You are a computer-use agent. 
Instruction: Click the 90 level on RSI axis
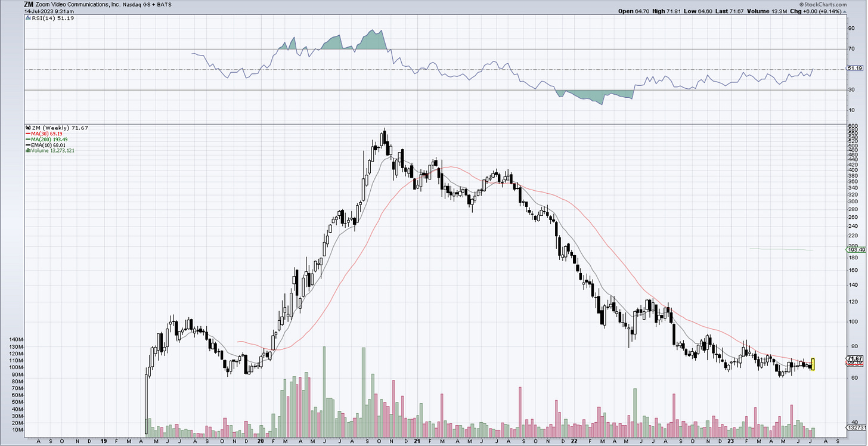851,28
